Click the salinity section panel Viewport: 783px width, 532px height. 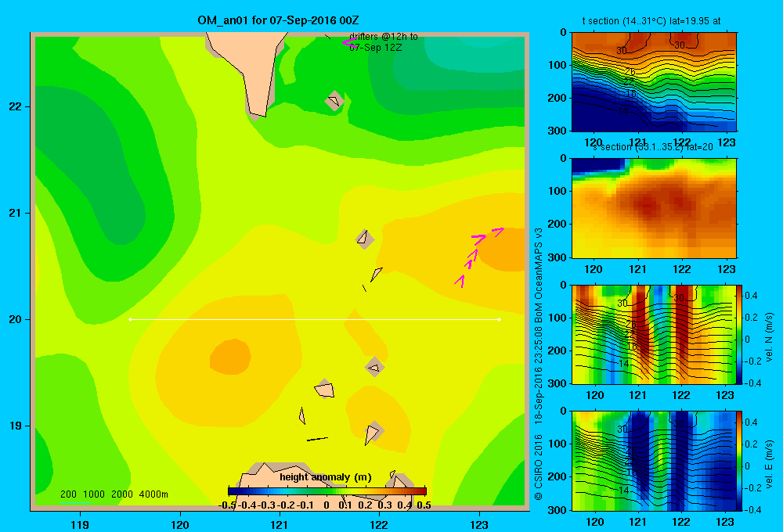coord(654,208)
